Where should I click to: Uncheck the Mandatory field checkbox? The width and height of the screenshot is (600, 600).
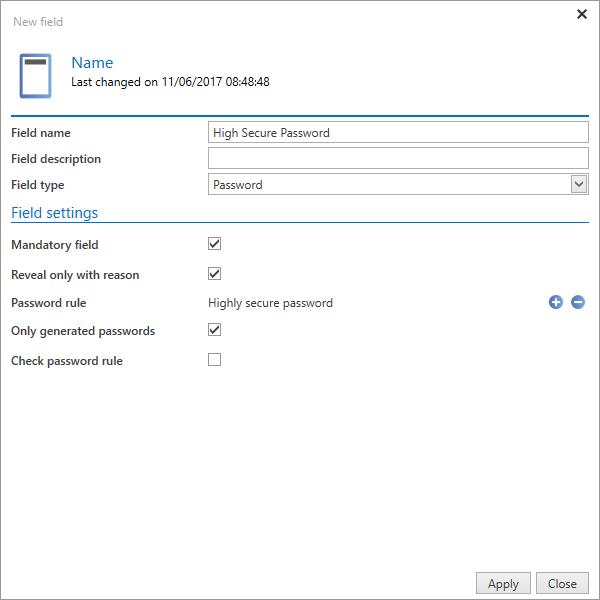(x=214, y=244)
